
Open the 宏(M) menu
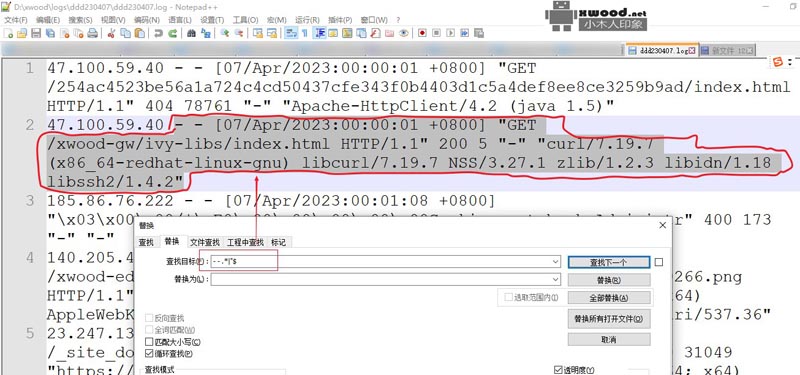(277, 20)
